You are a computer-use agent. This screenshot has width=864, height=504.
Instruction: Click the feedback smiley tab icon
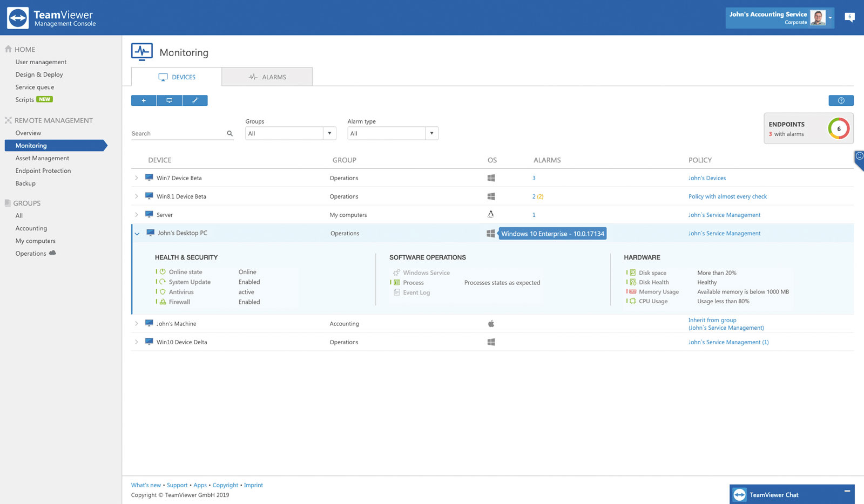[x=859, y=156]
